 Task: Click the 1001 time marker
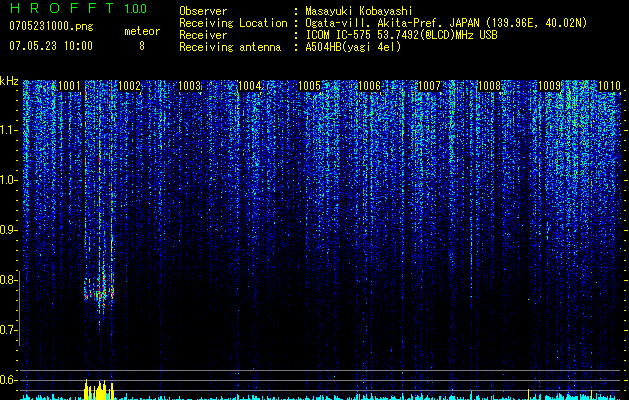(x=69, y=86)
